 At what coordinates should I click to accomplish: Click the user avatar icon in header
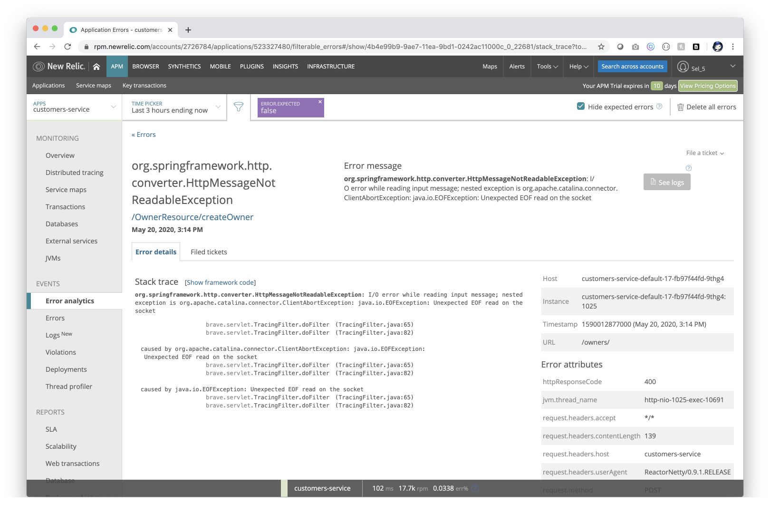click(683, 67)
